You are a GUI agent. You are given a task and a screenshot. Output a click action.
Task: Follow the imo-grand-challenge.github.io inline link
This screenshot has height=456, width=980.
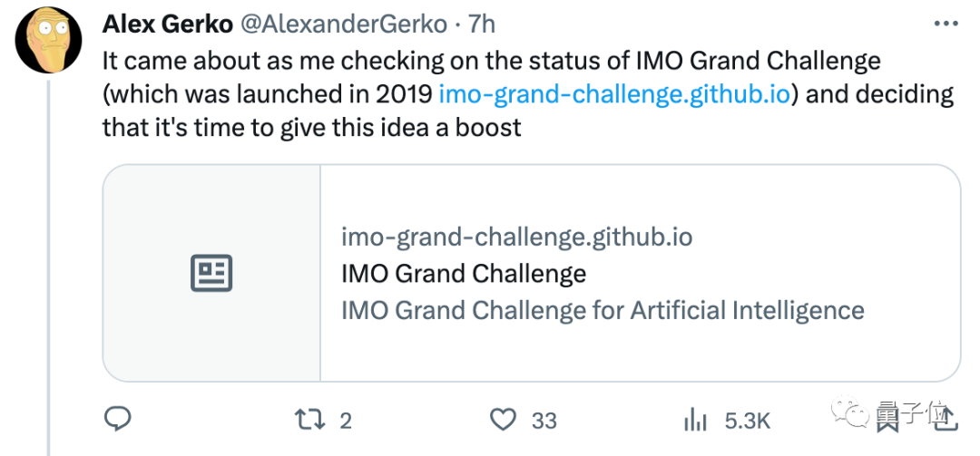click(x=616, y=95)
